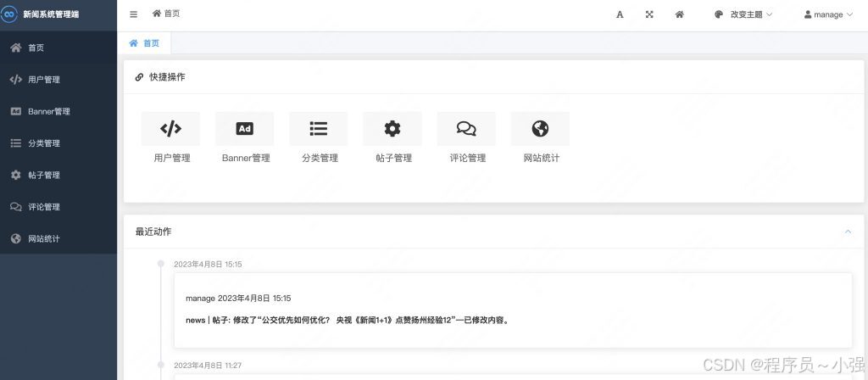Viewport: 868px width, 380px height.
Task: Click the home icon in the 首页 tab
Action: click(133, 42)
